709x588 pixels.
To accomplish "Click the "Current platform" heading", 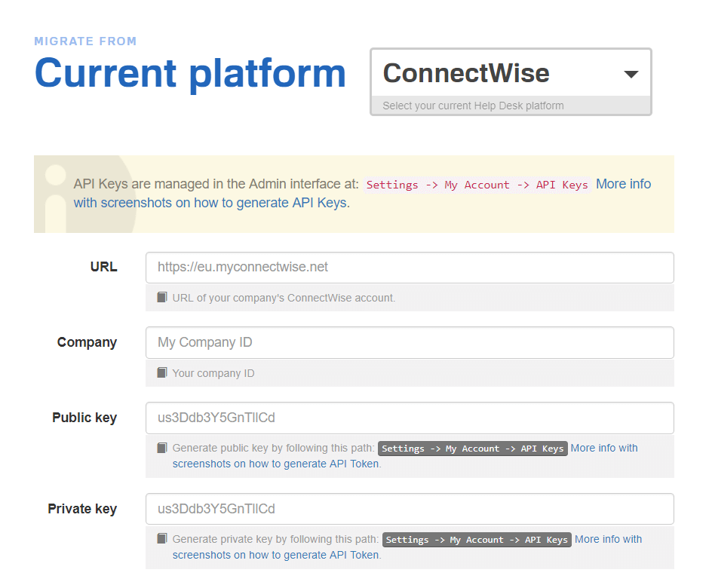I will (189, 72).
